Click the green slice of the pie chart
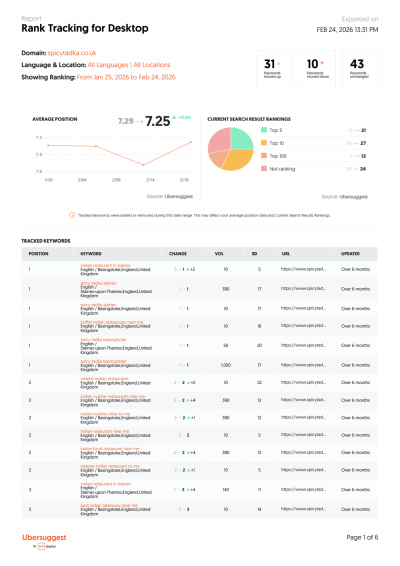The width and height of the screenshot is (400, 566). [241, 139]
